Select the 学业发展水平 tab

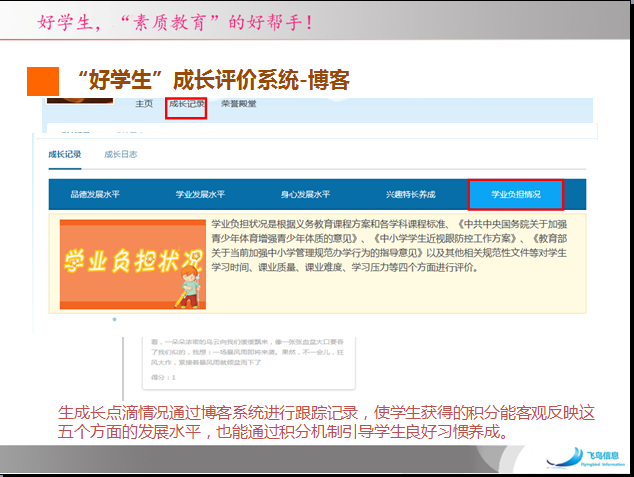[200, 194]
